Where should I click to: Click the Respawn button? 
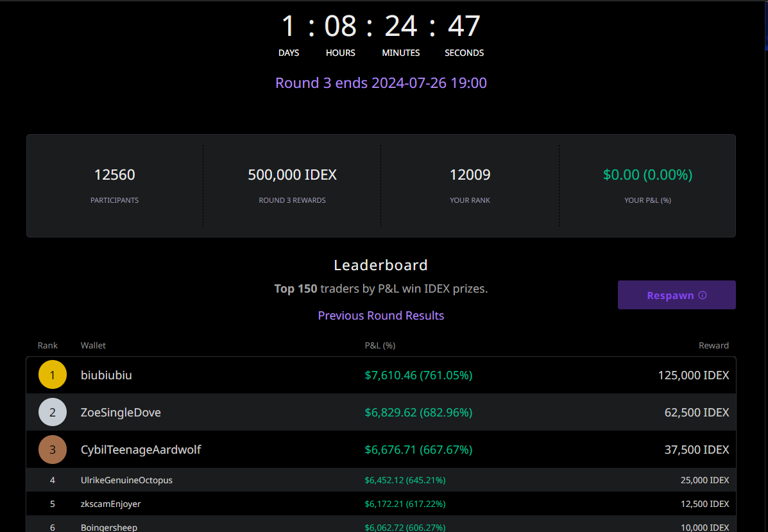coord(676,295)
